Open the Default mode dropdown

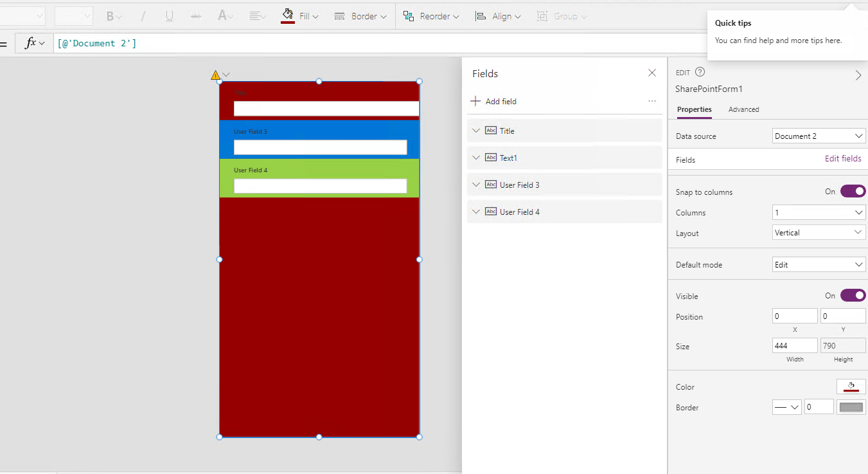819,264
